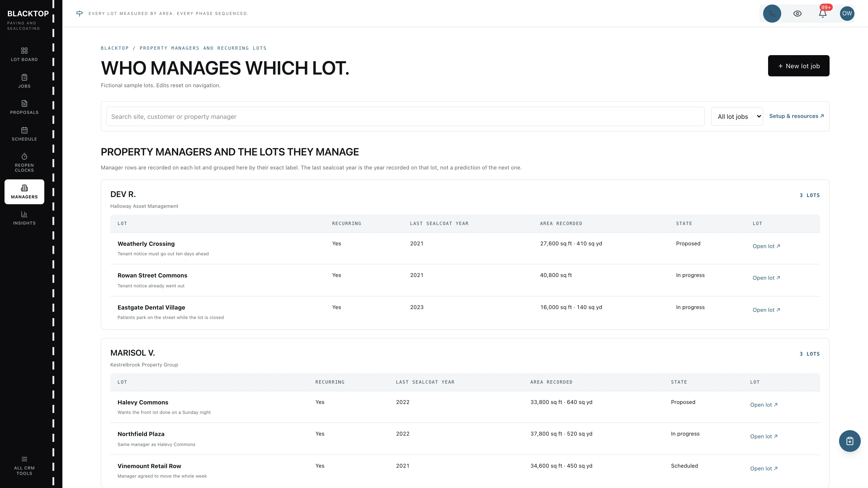Open lot for Eastgate Dental Village

(x=766, y=310)
